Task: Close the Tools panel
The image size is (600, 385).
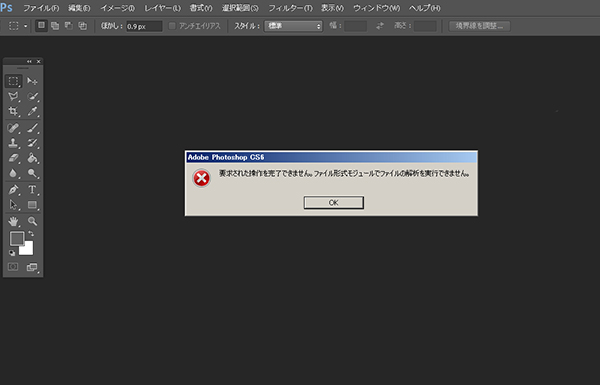Action: (38, 61)
